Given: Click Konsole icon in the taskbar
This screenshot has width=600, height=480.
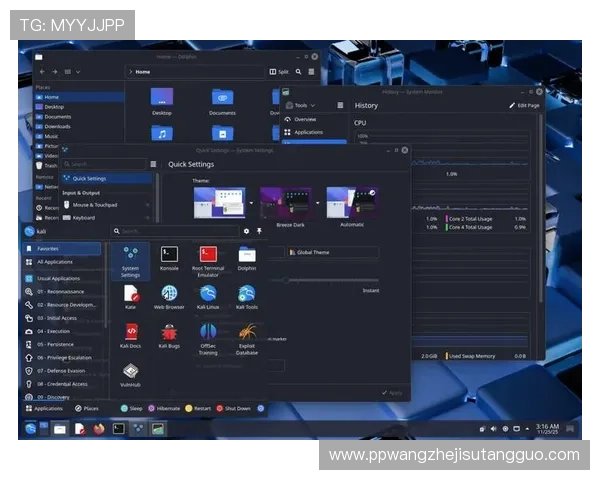Looking at the screenshot, I should coord(119,429).
